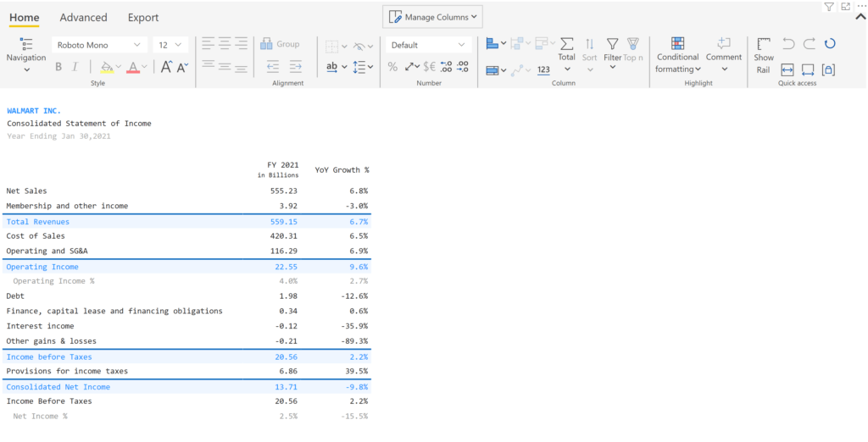This screenshot has height=442, width=868.
Task: Select the Total Revenues row label
Action: (37, 221)
